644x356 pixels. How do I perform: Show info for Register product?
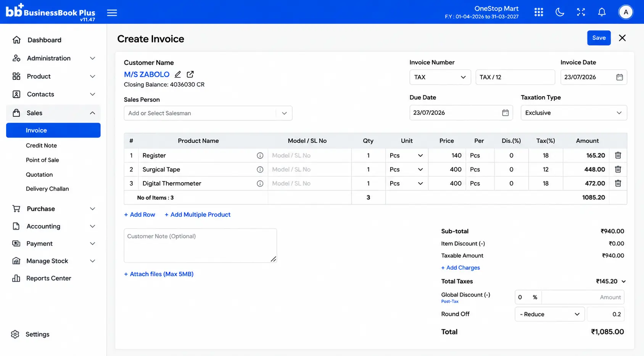260,155
